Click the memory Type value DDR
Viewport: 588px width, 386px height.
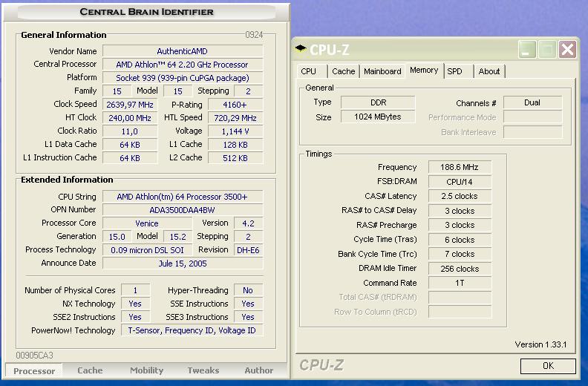tap(378, 102)
